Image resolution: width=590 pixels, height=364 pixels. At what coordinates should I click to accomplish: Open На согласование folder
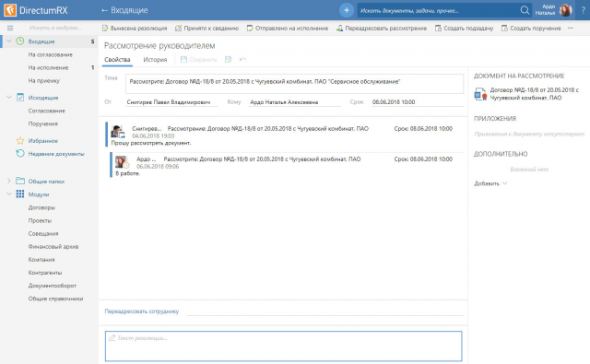[51, 54]
